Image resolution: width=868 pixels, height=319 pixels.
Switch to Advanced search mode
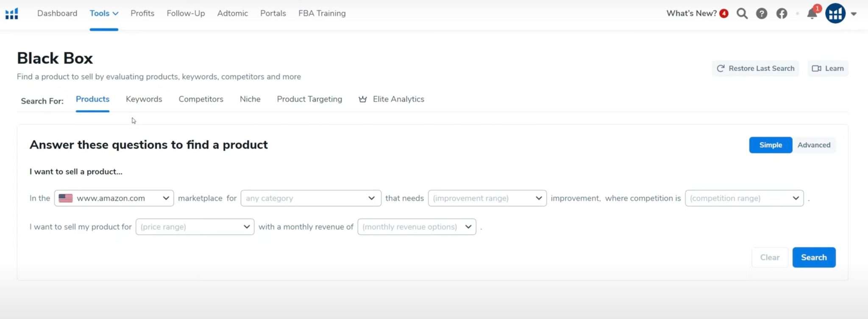pos(814,145)
